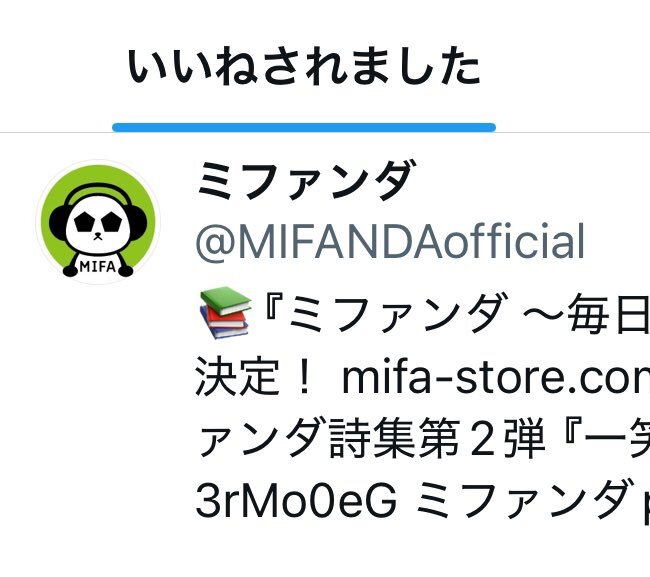Open the いいねされました tab
Image resolution: width=650 pixels, height=577 pixels.
pos(303,66)
